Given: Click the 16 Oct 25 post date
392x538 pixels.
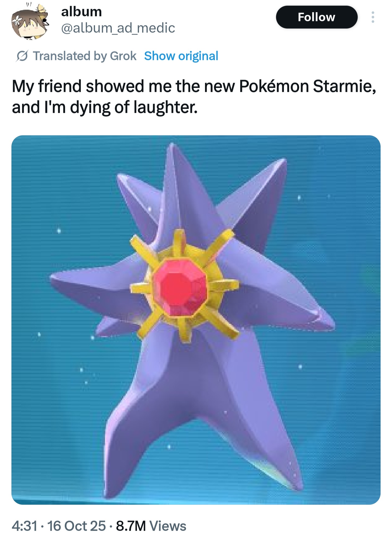Looking at the screenshot, I should pyautogui.click(x=76, y=526).
